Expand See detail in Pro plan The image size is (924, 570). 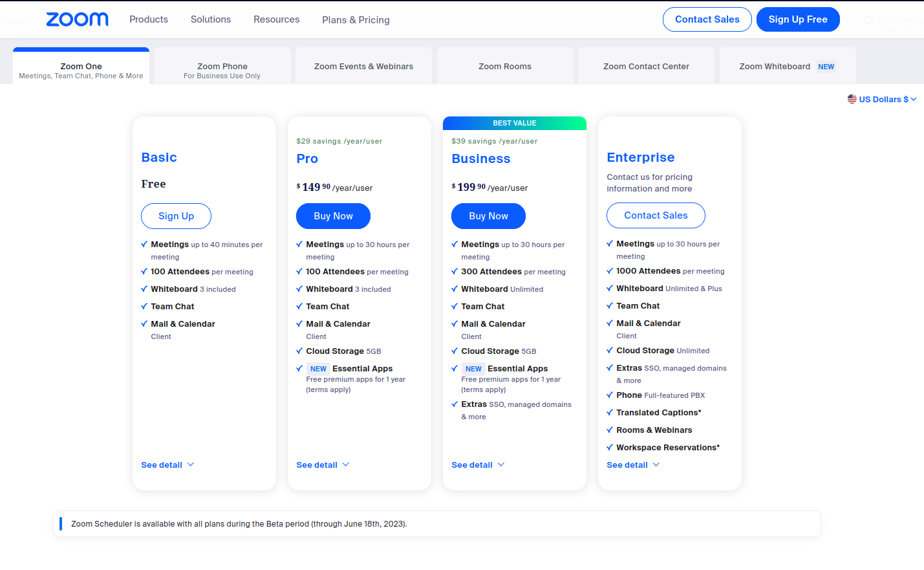point(323,465)
